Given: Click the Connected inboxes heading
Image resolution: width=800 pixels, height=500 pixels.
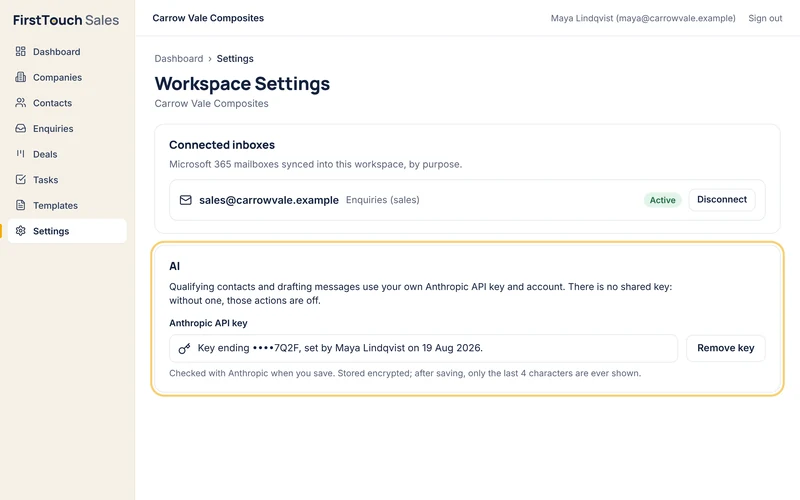Looking at the screenshot, I should pyautogui.click(x=222, y=145).
